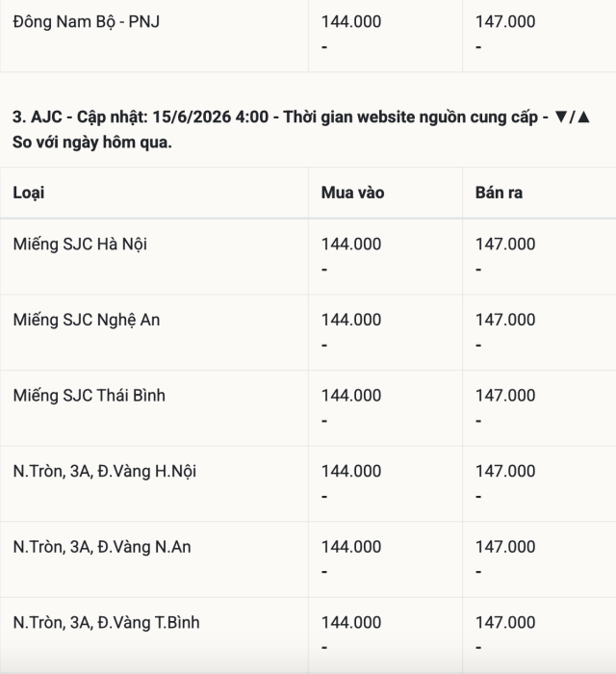Click buy price 144.000 for SJC Nghệ An
Image resolution: width=616 pixels, height=674 pixels.
[x=351, y=320]
